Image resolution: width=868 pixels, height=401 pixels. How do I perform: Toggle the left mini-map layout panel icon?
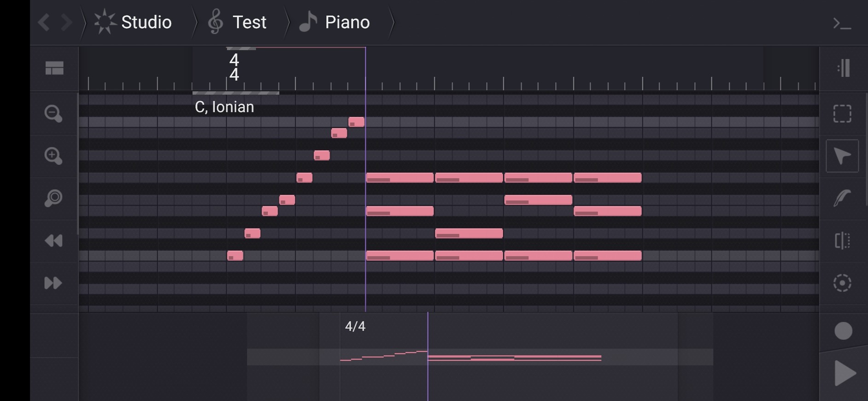[54, 68]
